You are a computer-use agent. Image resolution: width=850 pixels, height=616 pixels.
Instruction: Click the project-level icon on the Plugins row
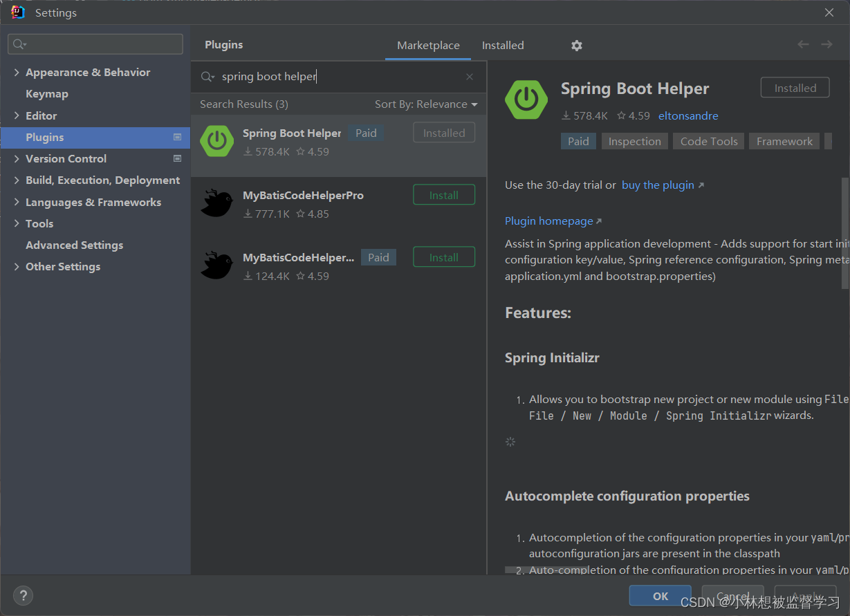tap(177, 137)
